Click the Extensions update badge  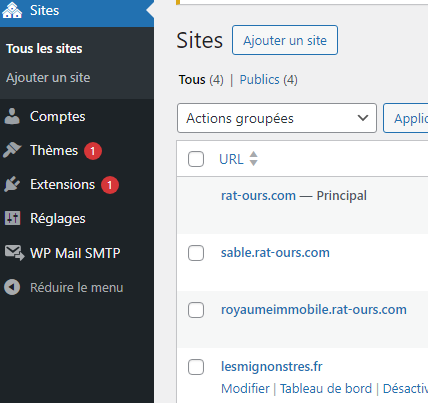[110, 185]
